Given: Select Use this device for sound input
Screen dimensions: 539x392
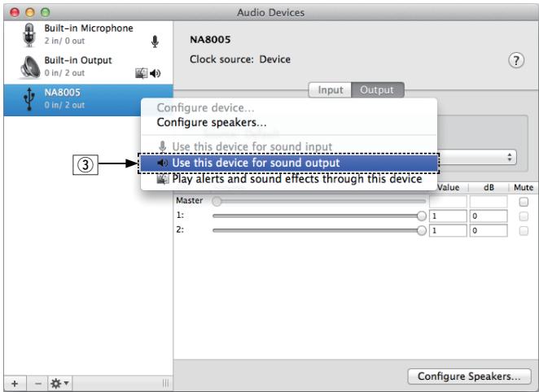Looking at the screenshot, I should [289, 146].
